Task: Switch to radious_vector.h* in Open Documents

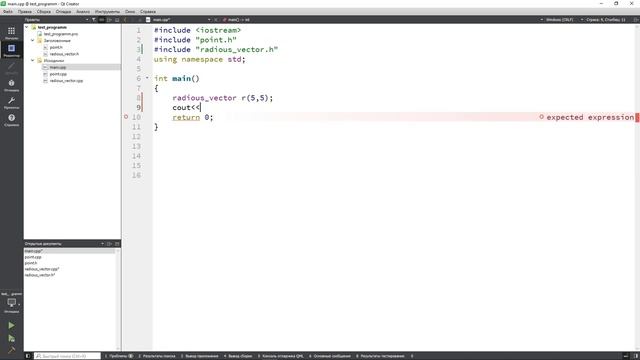Action: [x=40, y=275]
